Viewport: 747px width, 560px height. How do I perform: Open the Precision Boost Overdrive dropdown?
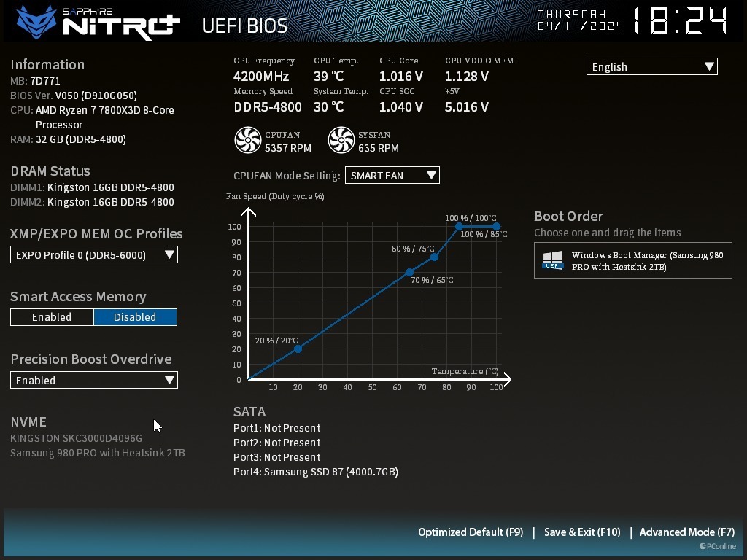coord(94,380)
